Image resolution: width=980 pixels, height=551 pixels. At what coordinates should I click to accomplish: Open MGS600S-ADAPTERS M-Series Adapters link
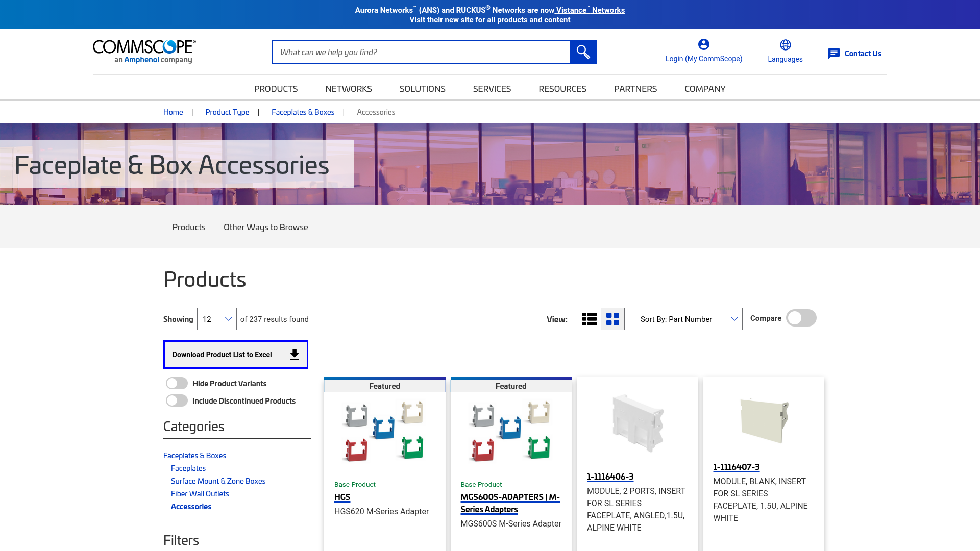[510, 503]
